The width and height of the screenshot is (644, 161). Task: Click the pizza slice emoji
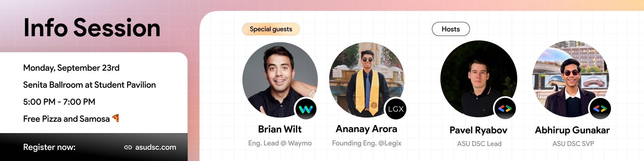click(x=115, y=118)
